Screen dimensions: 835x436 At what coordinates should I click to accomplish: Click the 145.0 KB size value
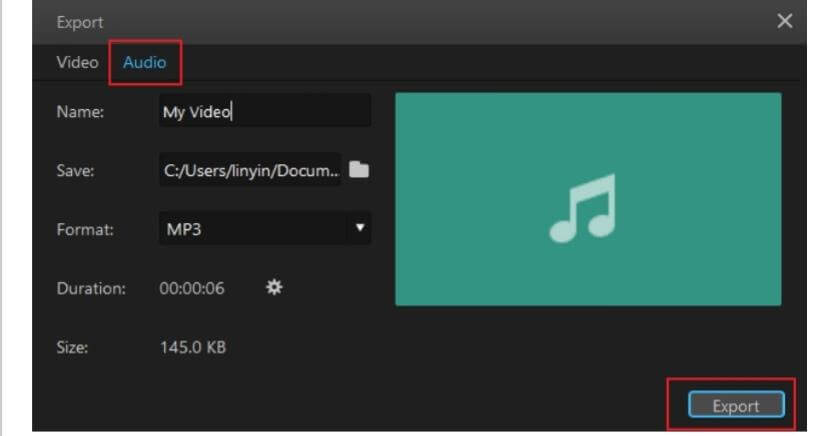coord(193,347)
